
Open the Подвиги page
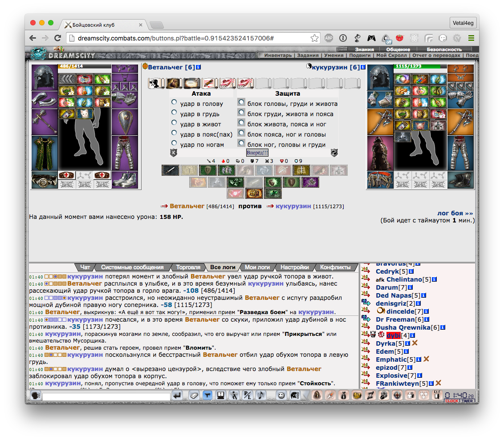[360, 55]
